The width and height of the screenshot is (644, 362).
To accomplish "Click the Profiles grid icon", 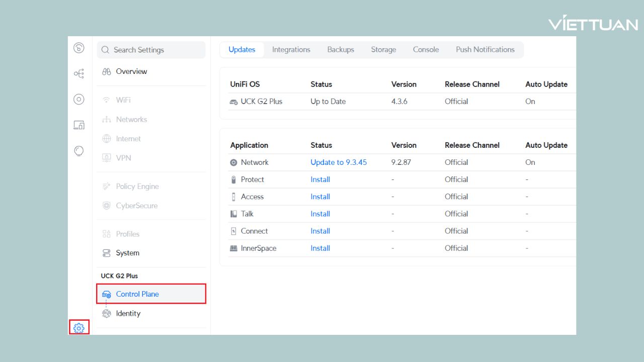I will (x=106, y=234).
